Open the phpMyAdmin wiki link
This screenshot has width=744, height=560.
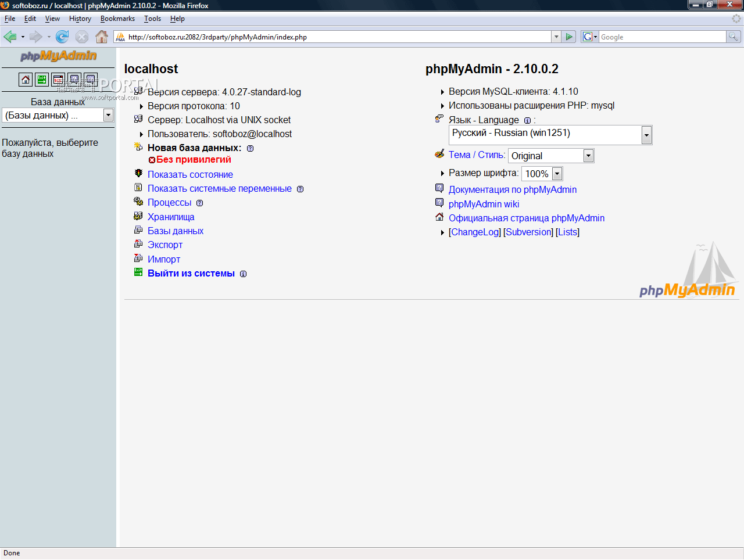[484, 204]
